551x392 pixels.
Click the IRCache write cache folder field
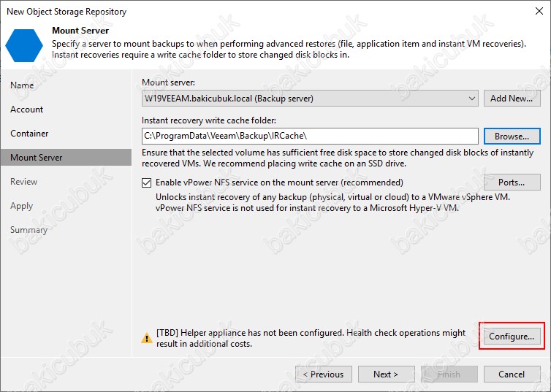[x=310, y=137]
